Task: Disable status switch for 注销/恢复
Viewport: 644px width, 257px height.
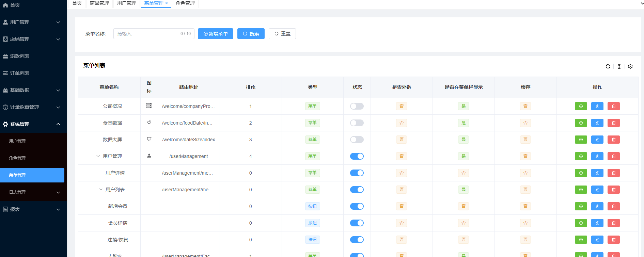Action: [357, 240]
